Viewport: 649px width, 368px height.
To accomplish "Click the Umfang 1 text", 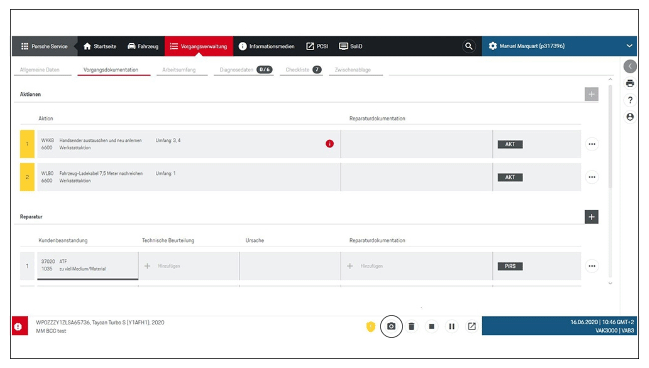I will pos(166,173).
